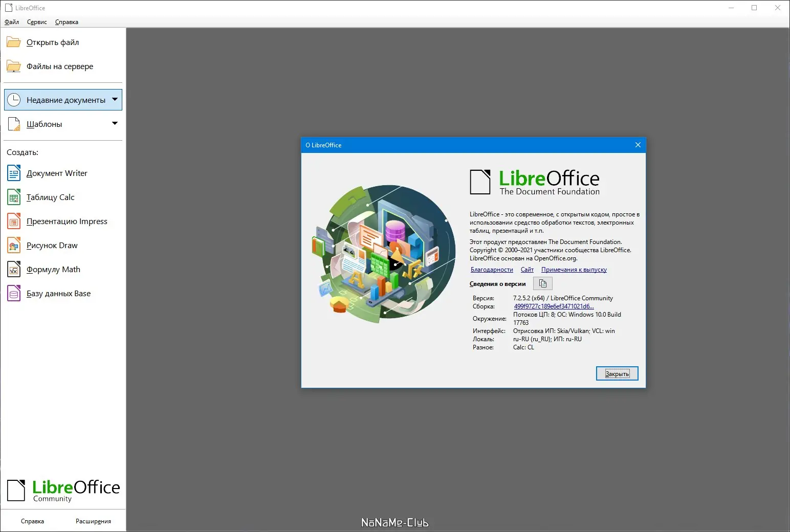790x532 pixels.
Task: Open the Благодарности link
Action: coord(492,270)
